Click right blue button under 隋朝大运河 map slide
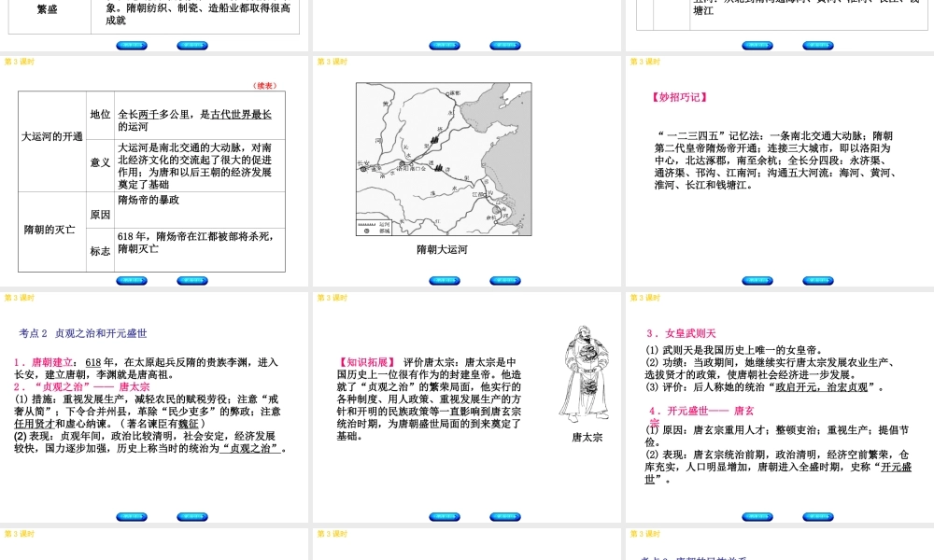This screenshot has height=560, width=934. click(x=505, y=281)
